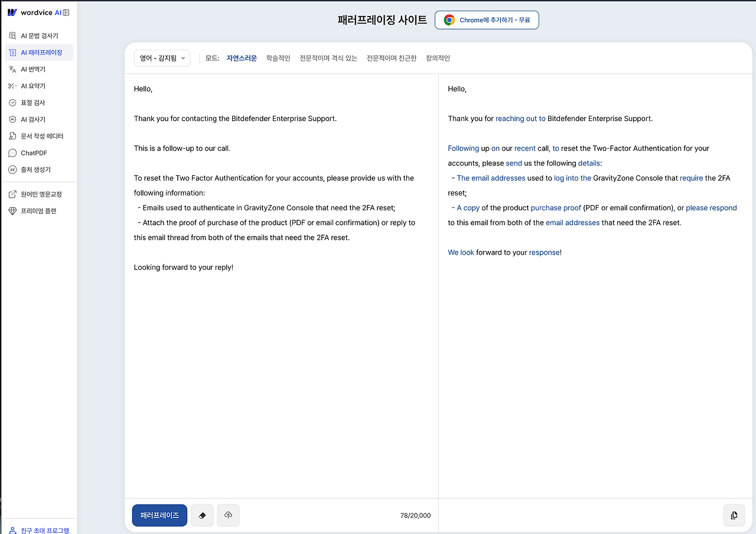This screenshot has width=756, height=534.
Task: Click the Chrome에 추가하기 - 무료 button
Action: pyautogui.click(x=487, y=20)
